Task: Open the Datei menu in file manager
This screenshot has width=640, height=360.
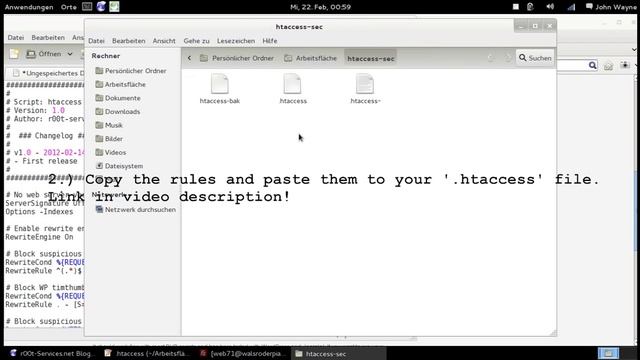Action: tap(96, 41)
